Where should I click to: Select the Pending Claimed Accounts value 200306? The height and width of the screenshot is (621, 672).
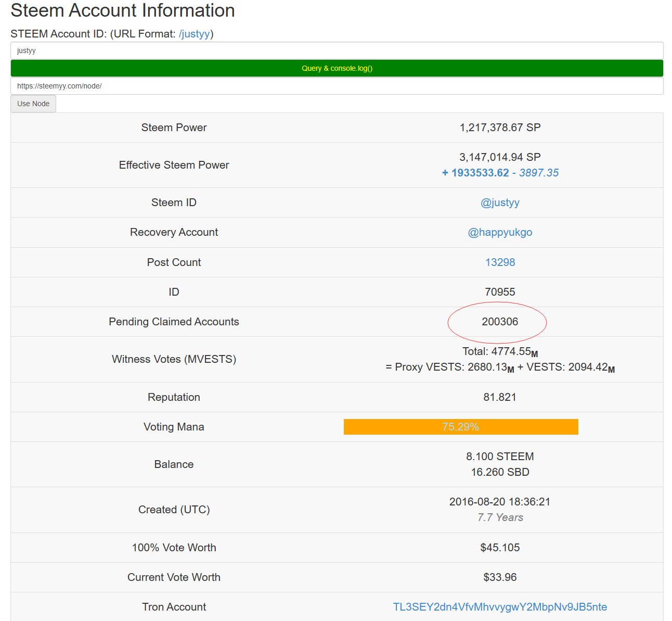pyautogui.click(x=500, y=322)
